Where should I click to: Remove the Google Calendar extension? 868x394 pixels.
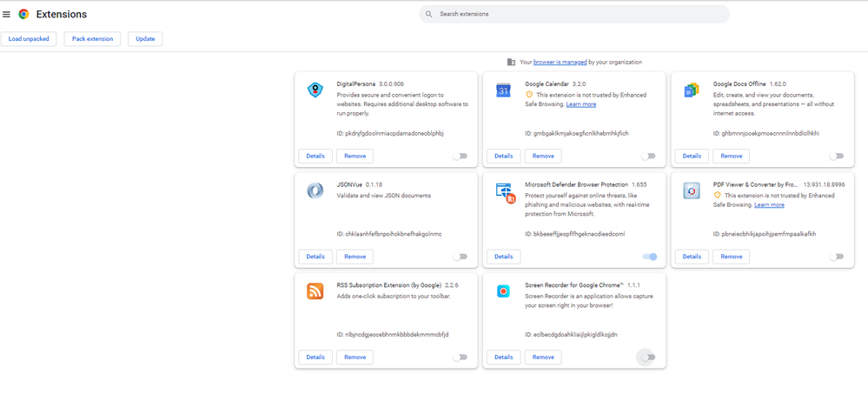[x=543, y=157]
